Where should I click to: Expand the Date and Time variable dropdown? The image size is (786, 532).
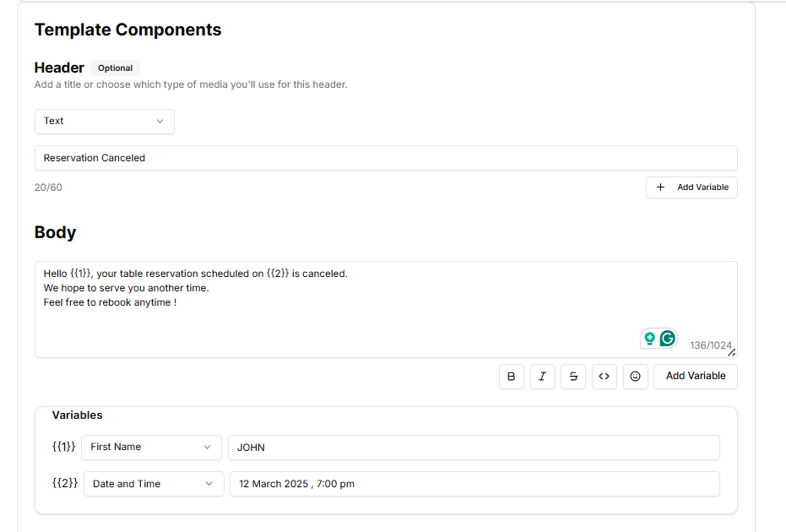(x=153, y=484)
